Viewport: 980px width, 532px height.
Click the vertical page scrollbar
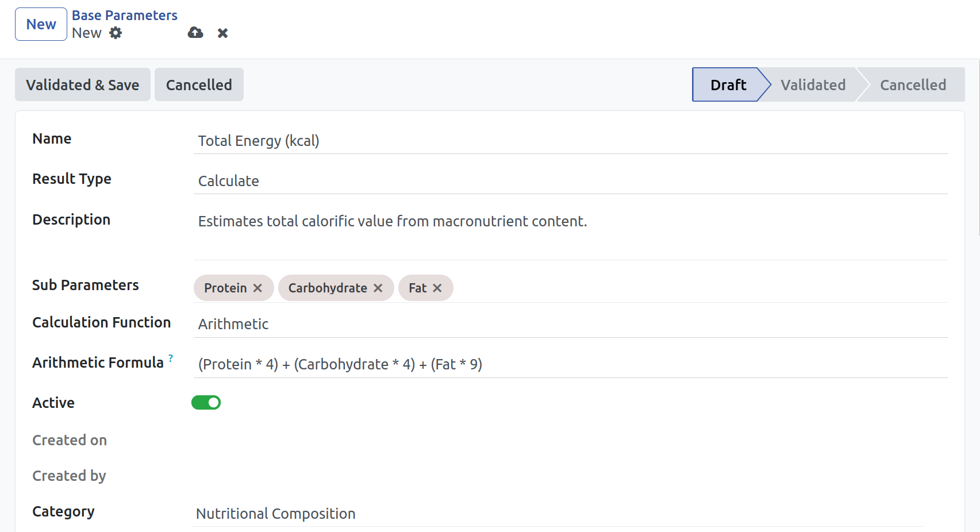[979, 147]
